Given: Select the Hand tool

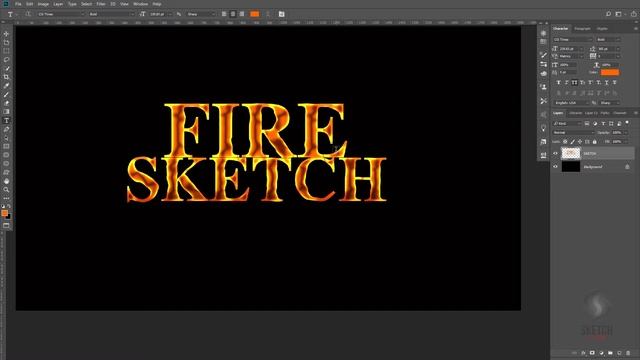Looking at the screenshot, I should pyautogui.click(x=6, y=181).
